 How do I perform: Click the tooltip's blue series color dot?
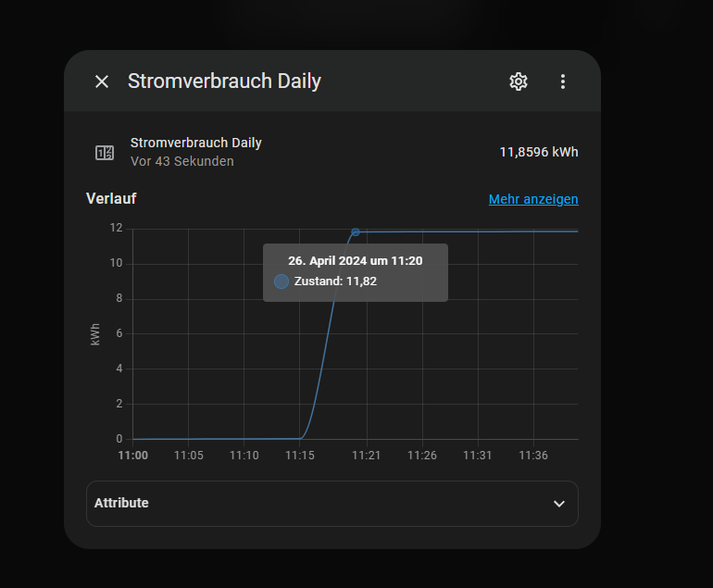281,281
